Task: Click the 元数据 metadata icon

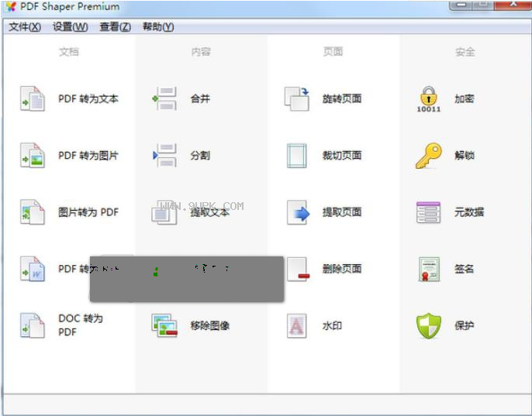Action: [429, 212]
